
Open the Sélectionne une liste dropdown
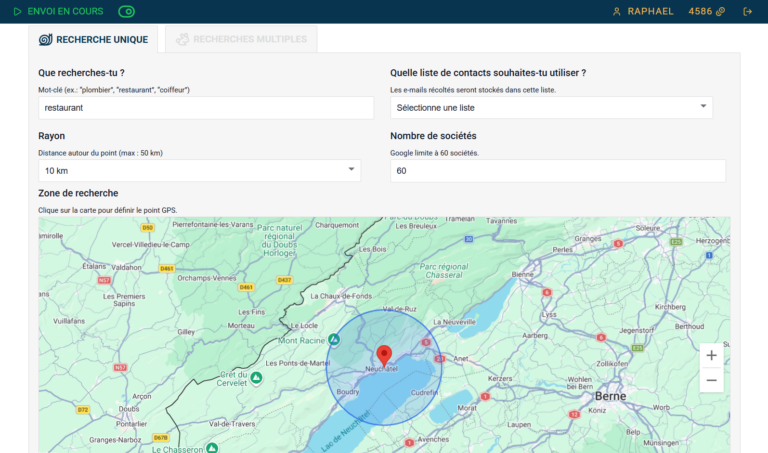coord(552,107)
